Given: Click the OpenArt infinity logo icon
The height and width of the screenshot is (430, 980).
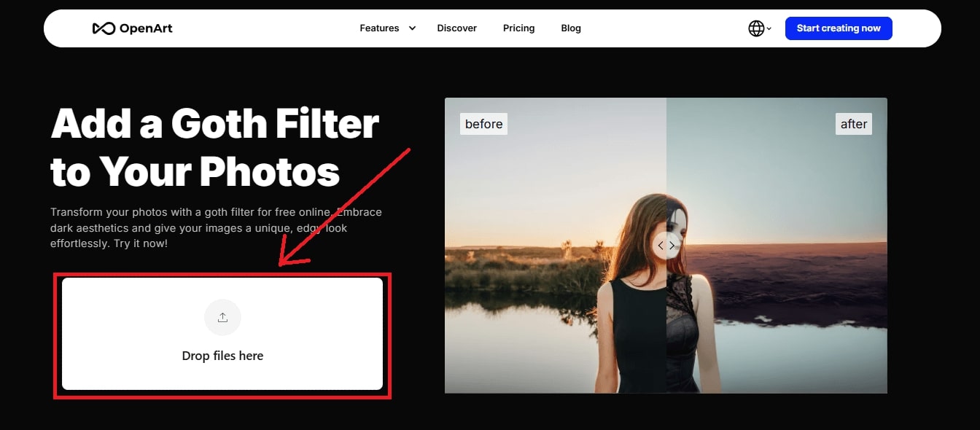Looking at the screenshot, I should [103, 28].
